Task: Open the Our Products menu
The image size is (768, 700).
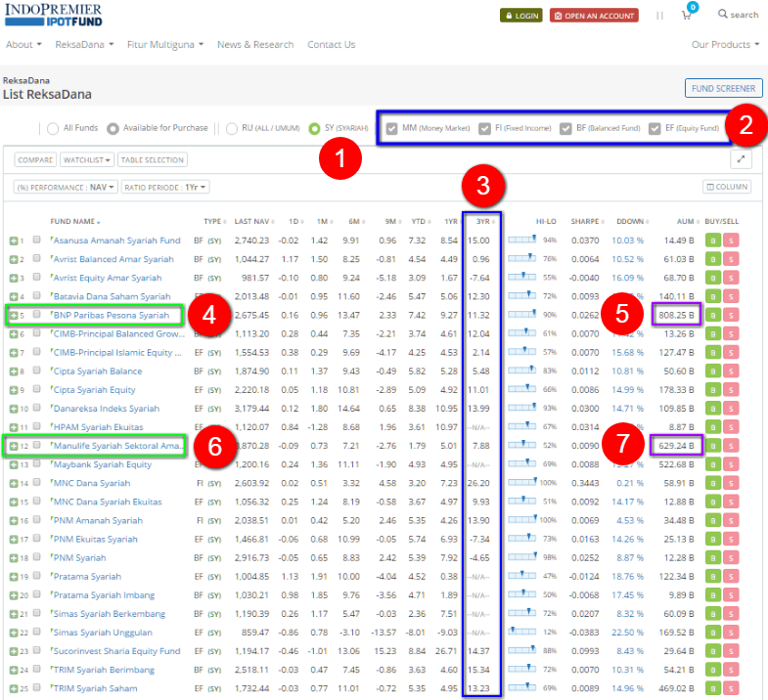Action: (725, 45)
